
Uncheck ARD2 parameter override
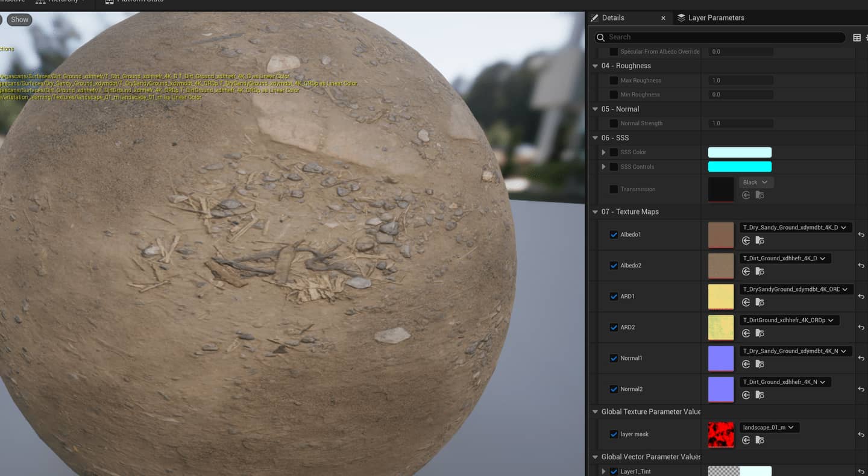click(614, 327)
